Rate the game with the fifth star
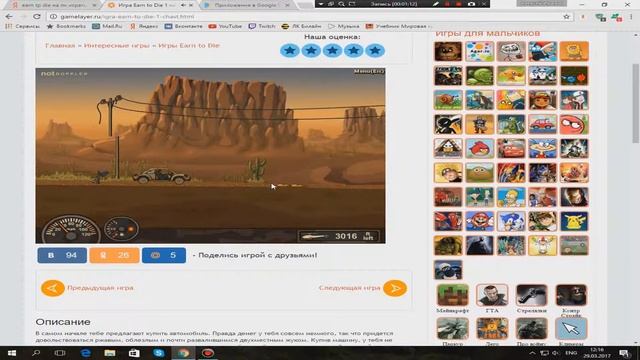Screen dimensions: 640x360 (375, 51)
